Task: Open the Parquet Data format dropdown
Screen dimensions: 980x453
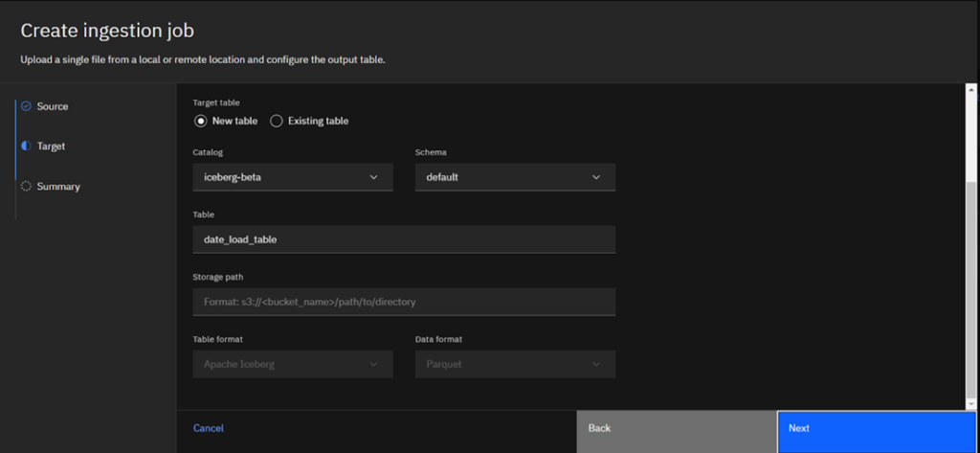Action: click(516, 364)
